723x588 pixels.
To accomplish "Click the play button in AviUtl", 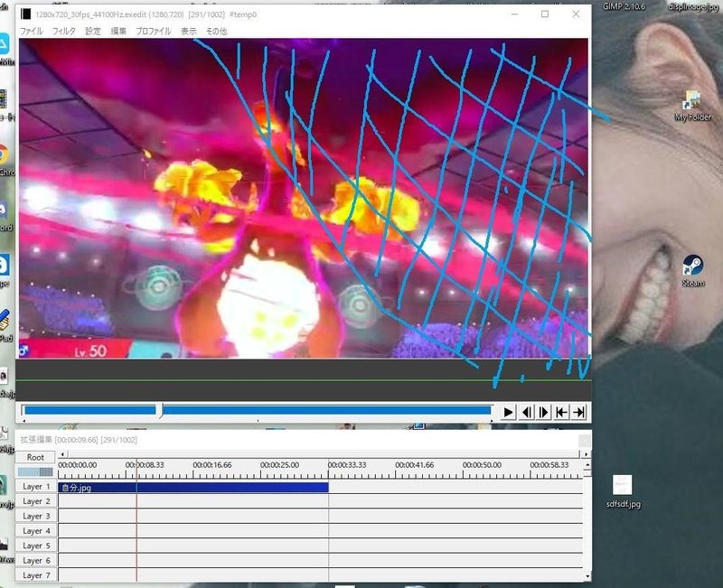I will coord(508,412).
